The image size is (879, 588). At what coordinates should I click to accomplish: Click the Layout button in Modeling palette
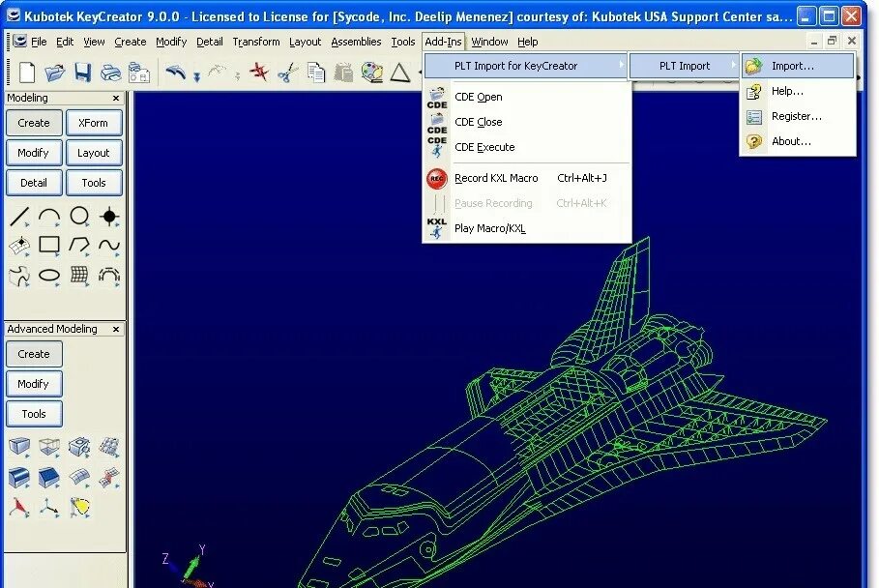[x=94, y=153]
